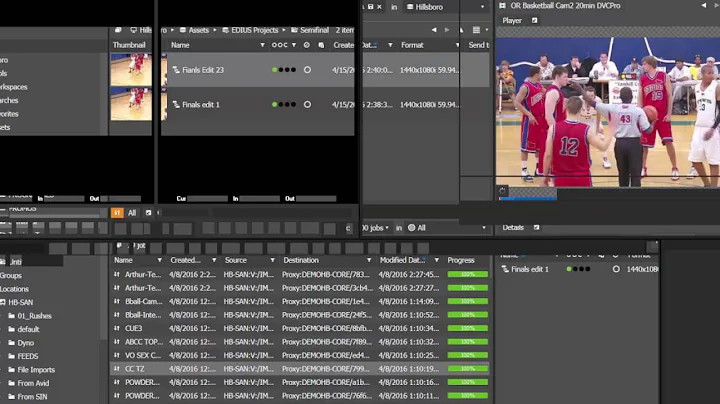Filter the Date column in asset list
Screen dimensions: 720x404
click(x=390, y=45)
